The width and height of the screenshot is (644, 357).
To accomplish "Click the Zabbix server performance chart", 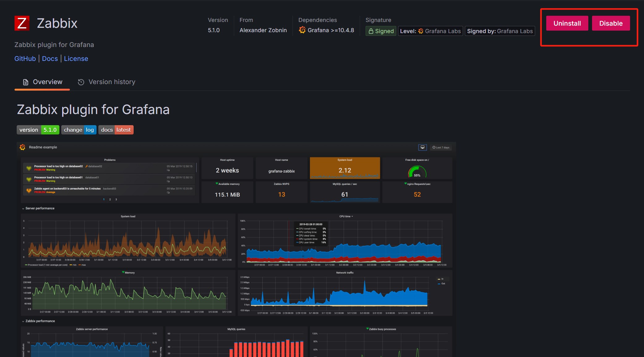I will (x=92, y=342).
